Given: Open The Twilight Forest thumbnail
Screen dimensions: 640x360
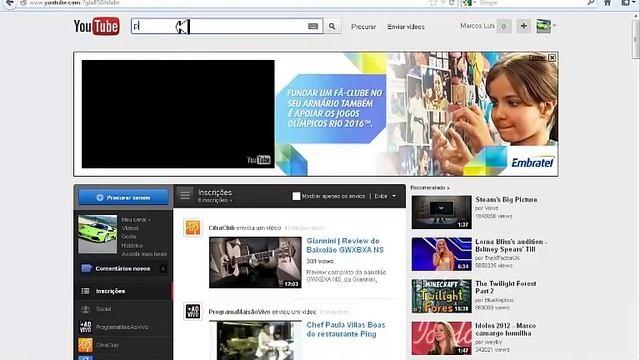Looking at the screenshot, I should 441,296.
